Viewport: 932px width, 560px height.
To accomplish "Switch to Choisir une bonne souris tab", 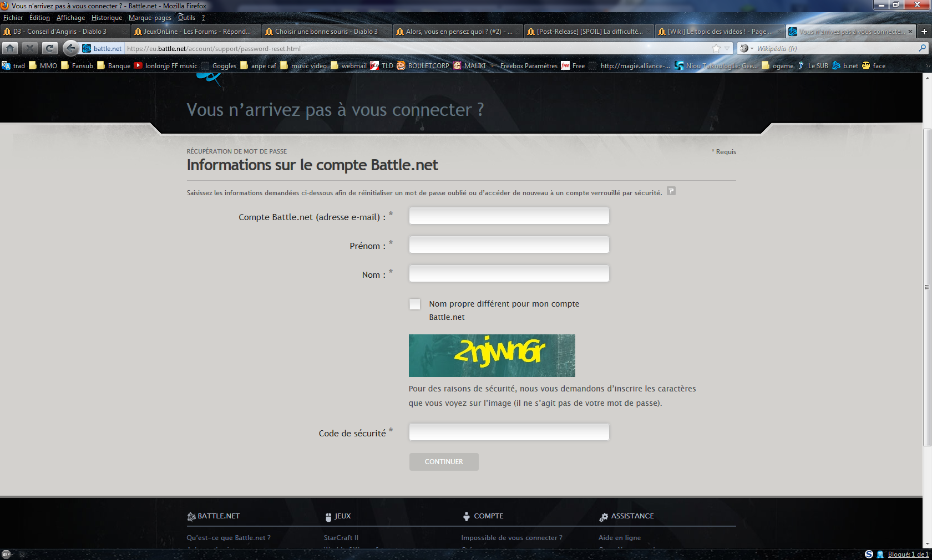I will pos(327,32).
